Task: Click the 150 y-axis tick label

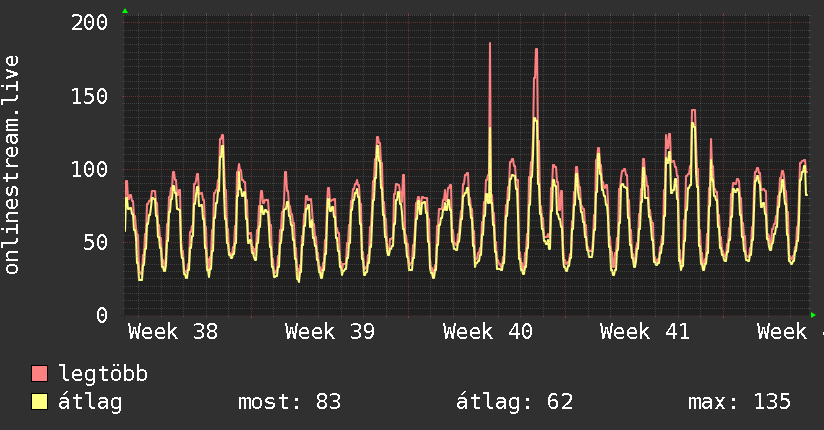Action: [x=89, y=96]
